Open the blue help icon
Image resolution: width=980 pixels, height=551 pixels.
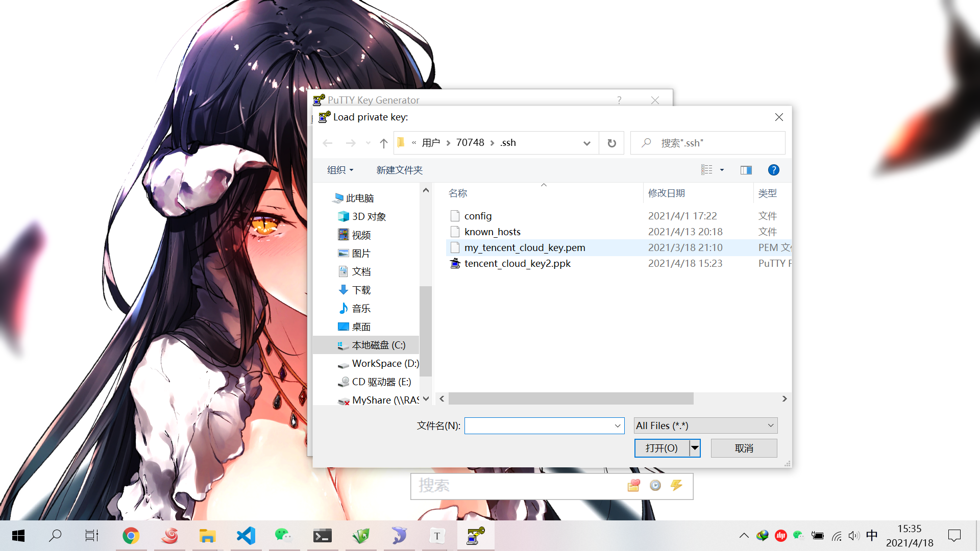click(x=774, y=170)
